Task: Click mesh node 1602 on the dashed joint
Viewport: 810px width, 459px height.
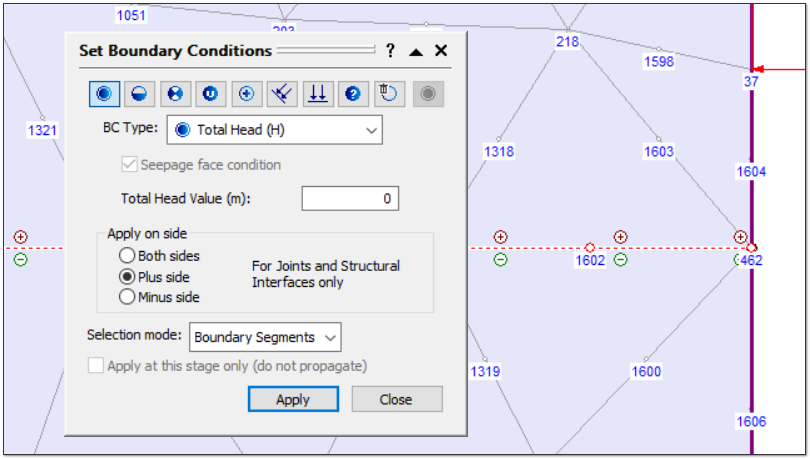Action: 589,247
